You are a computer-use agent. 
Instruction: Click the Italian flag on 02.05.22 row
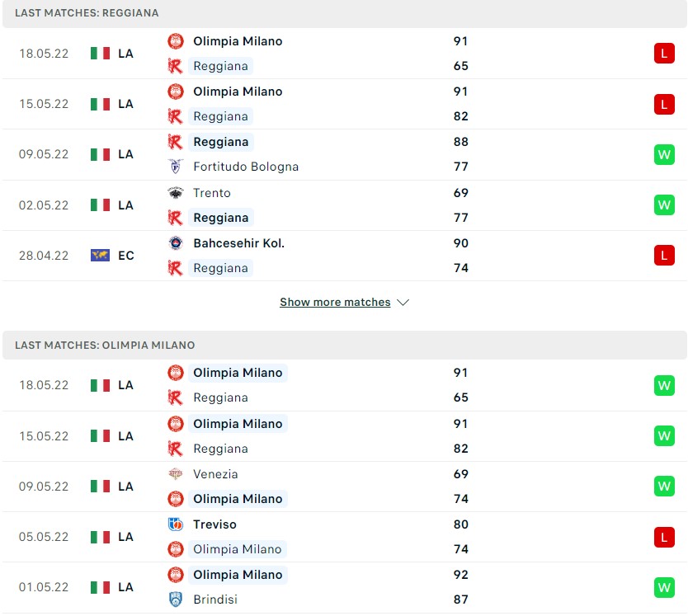pos(100,205)
